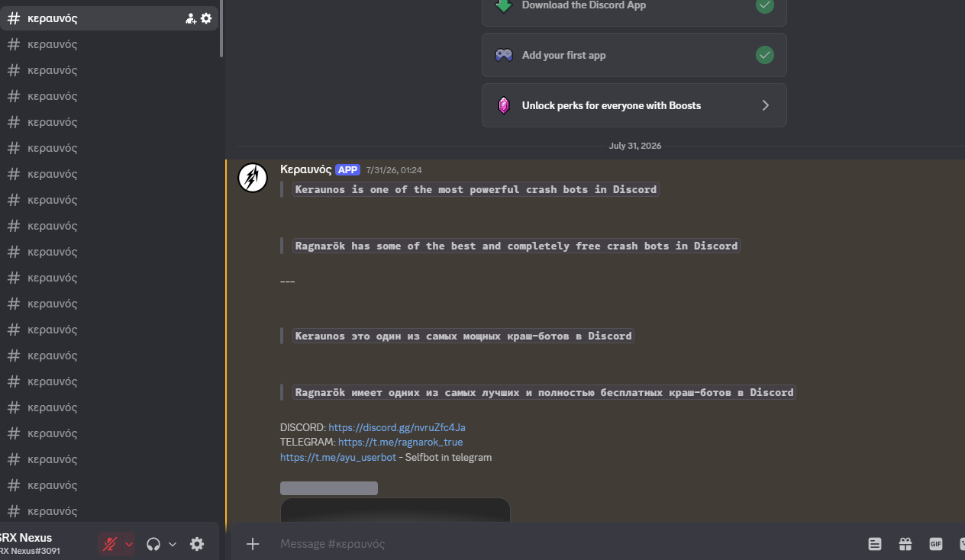Click the game controller icon beside Add your first app

pyautogui.click(x=504, y=55)
